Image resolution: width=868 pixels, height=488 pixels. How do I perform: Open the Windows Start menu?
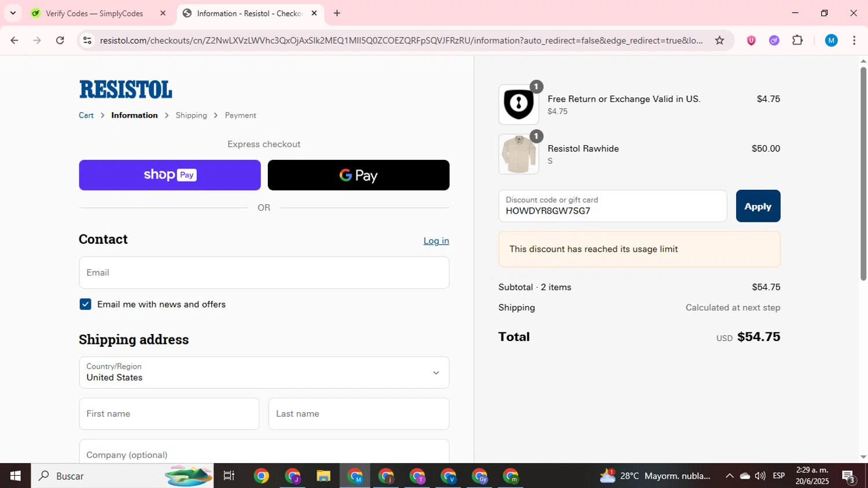15,476
